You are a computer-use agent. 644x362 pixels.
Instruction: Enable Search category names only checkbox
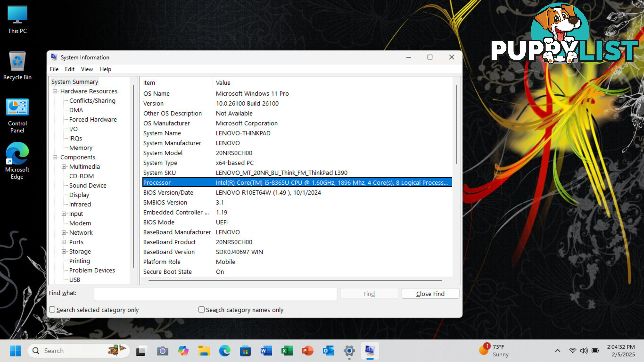(x=201, y=310)
